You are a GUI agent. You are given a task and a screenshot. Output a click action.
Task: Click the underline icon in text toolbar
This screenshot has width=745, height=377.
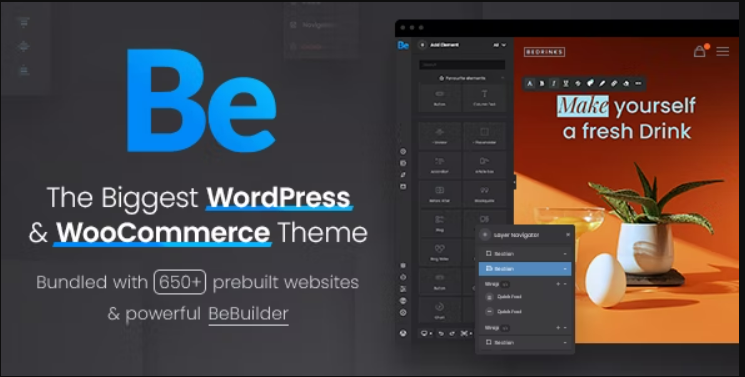(565, 83)
